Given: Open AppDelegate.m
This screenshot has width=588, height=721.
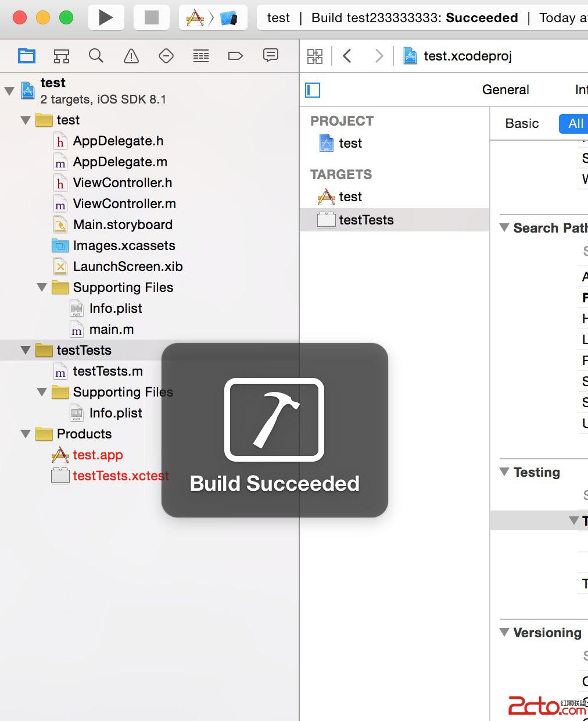Looking at the screenshot, I should point(120,162).
